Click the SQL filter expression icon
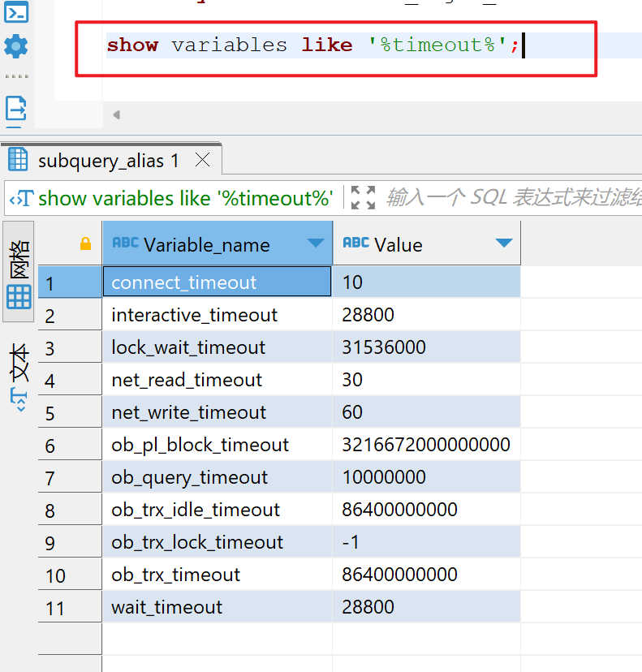This screenshot has width=642, height=672. tap(19, 198)
